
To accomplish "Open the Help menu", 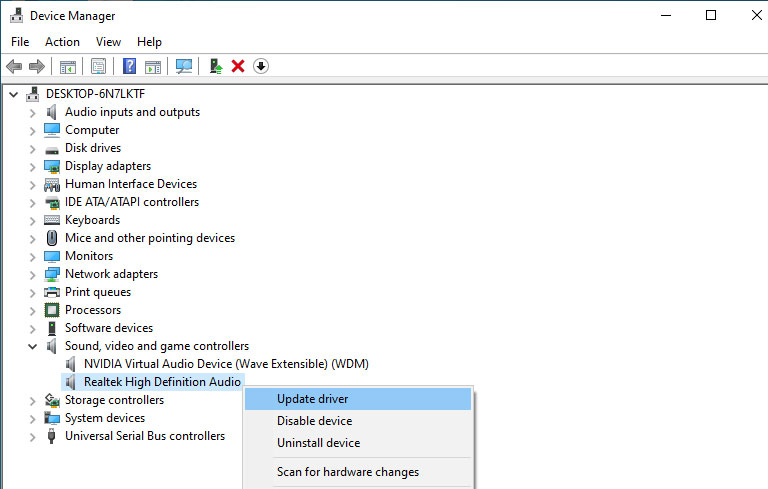I will (x=149, y=42).
